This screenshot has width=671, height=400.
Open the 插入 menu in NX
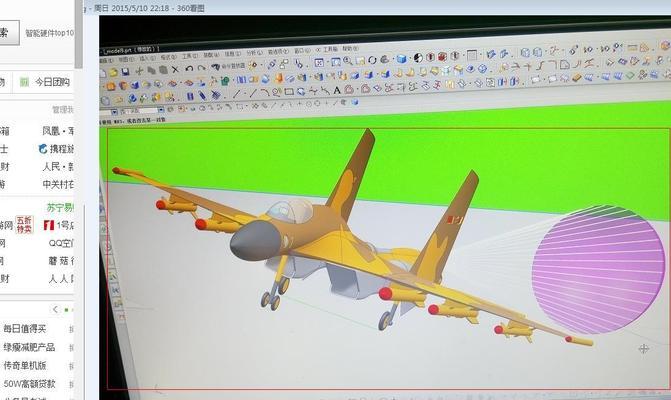[148, 59]
